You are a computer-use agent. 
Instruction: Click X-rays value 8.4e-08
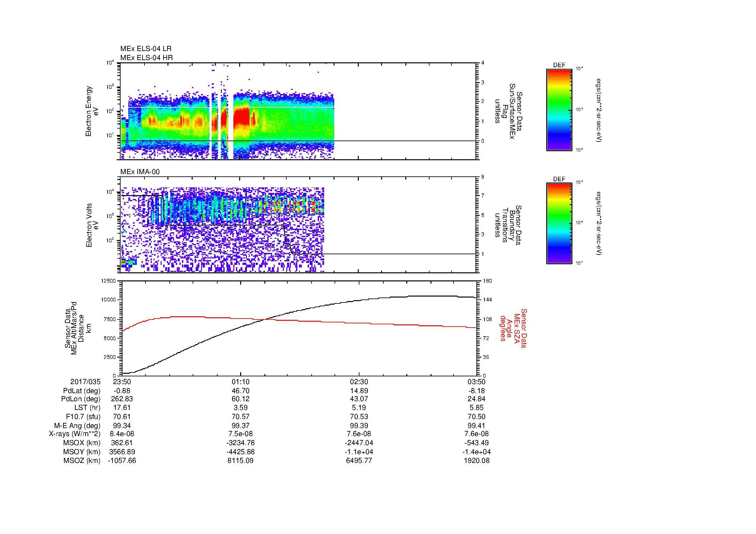(x=122, y=434)
